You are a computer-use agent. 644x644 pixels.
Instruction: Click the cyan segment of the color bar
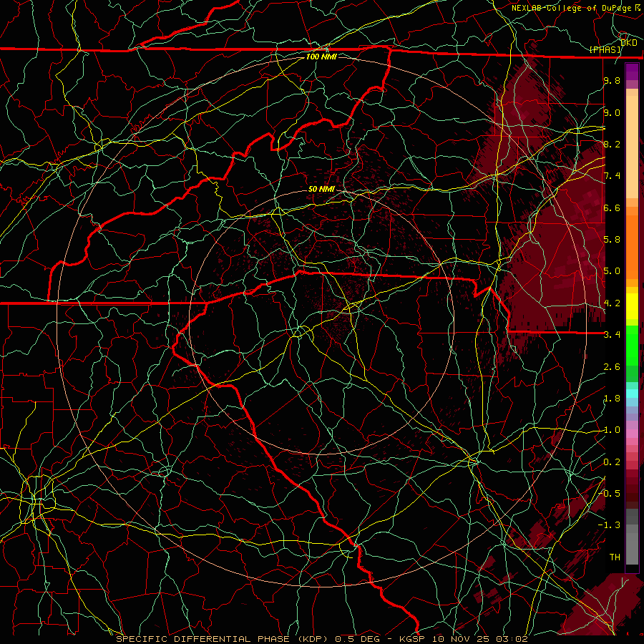click(x=632, y=394)
